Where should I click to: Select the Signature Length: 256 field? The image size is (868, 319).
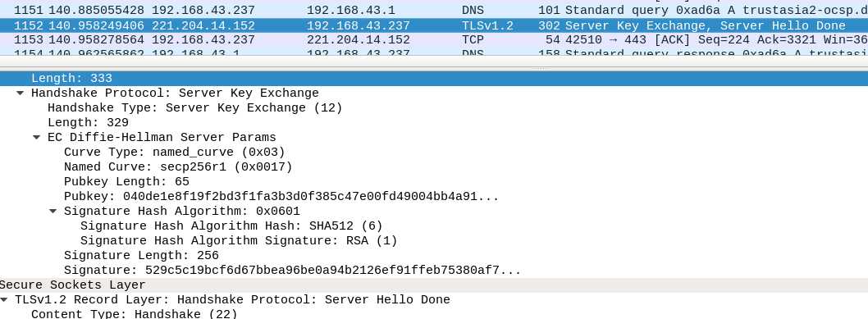pyautogui.click(x=141, y=255)
